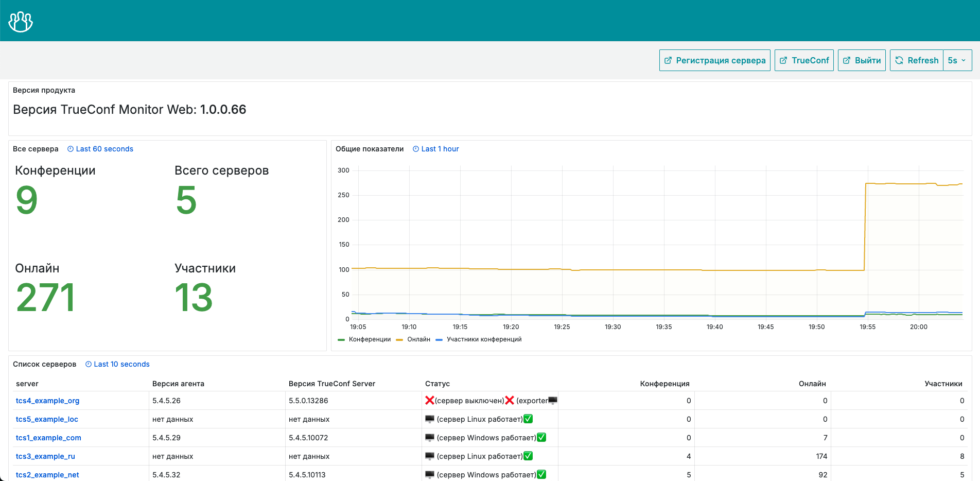Click the computer icon after exporter text
The height and width of the screenshot is (481, 980).
(x=553, y=400)
